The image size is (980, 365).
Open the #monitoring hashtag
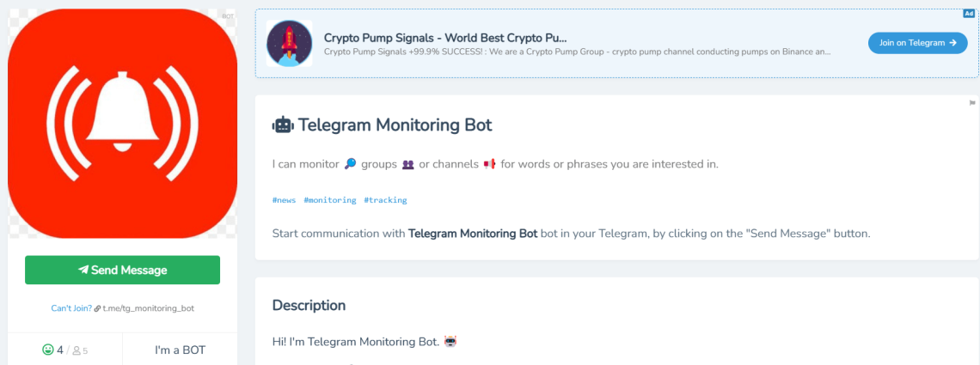click(x=329, y=200)
